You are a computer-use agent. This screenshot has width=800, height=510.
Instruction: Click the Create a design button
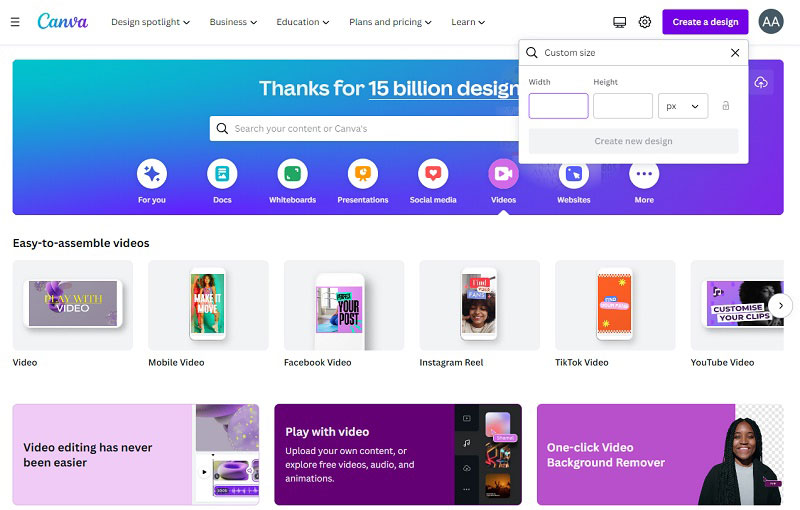(x=705, y=22)
